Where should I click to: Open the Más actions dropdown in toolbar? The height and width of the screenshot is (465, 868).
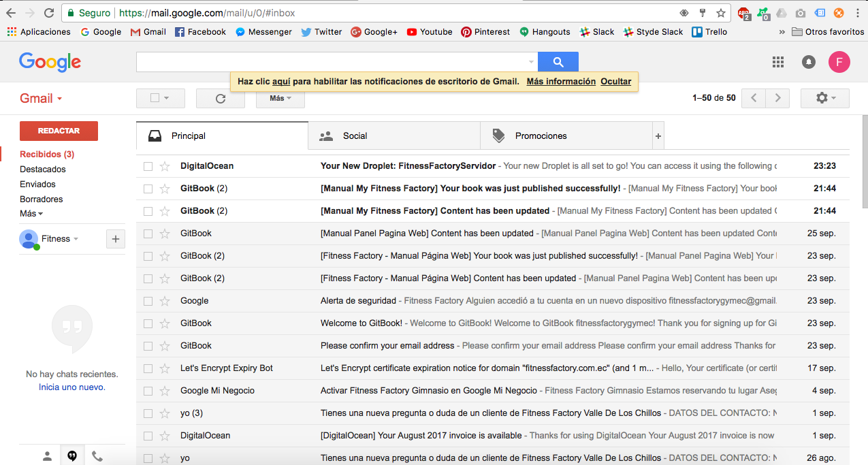click(280, 98)
